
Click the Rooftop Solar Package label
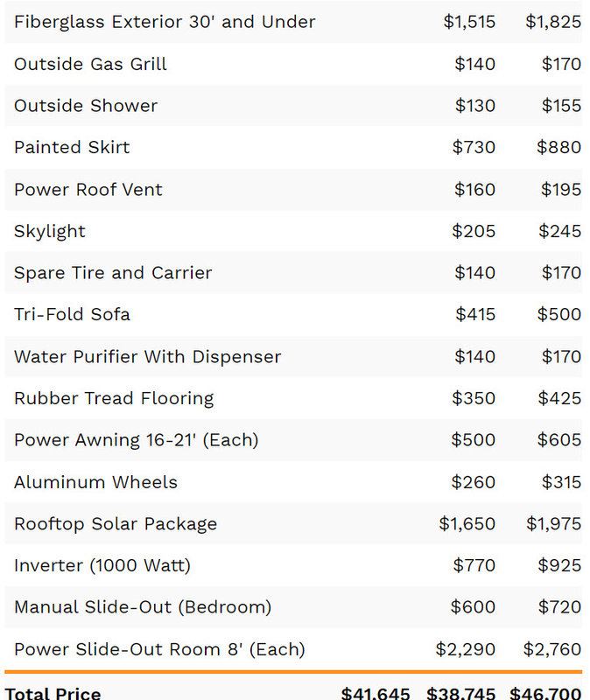click(116, 524)
